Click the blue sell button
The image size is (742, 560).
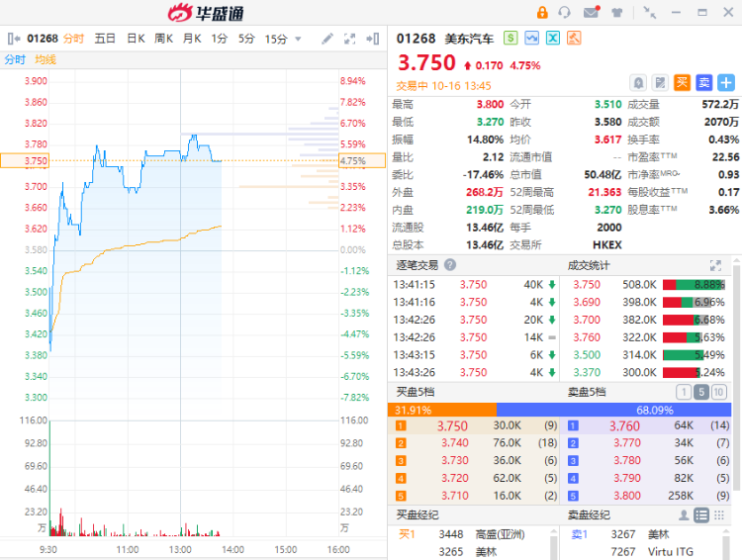pyautogui.click(x=703, y=83)
